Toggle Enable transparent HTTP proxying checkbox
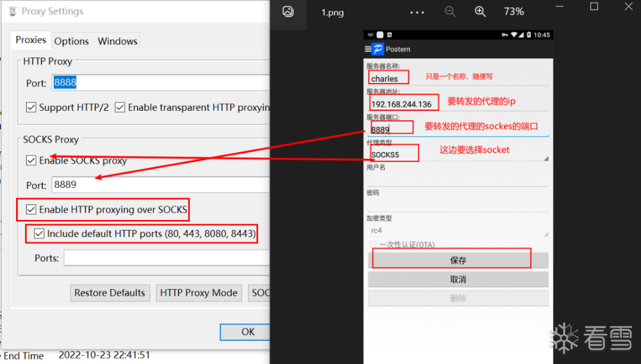 pyautogui.click(x=120, y=107)
